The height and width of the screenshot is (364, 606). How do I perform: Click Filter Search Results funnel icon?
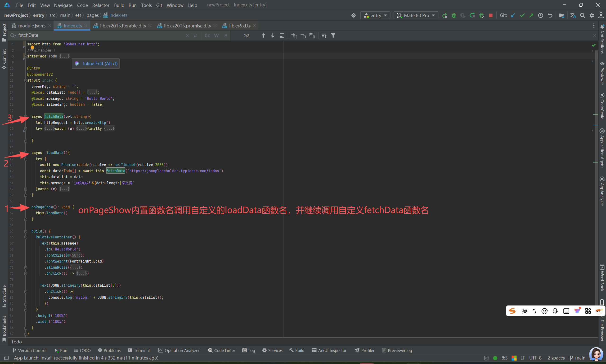(x=333, y=36)
